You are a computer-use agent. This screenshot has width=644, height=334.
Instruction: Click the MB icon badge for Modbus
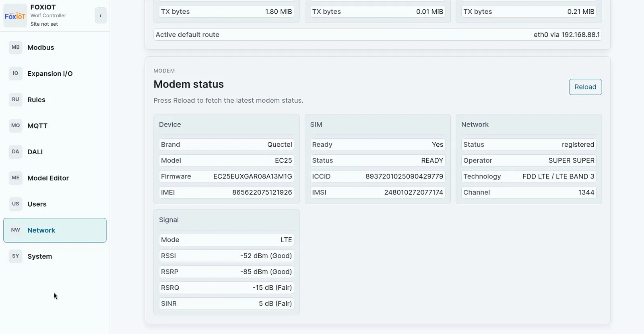pyautogui.click(x=15, y=47)
